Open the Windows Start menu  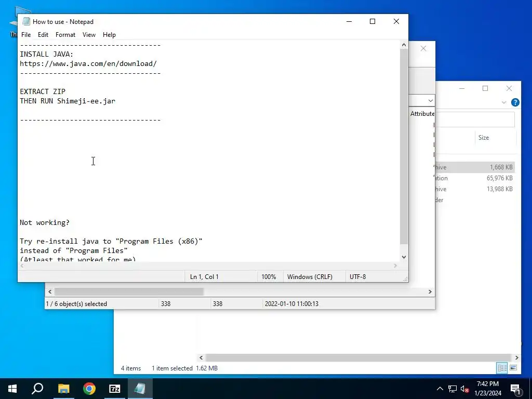coord(12,389)
